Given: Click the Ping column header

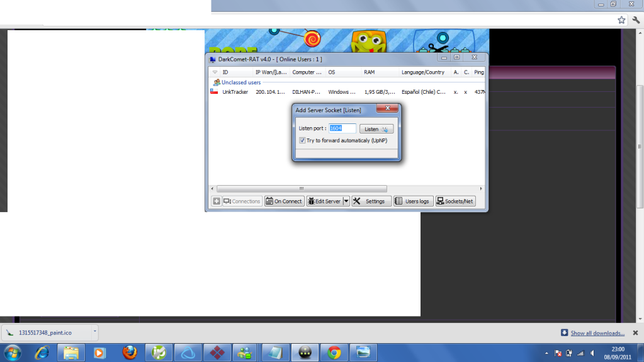Looking at the screenshot, I should coord(478,72).
